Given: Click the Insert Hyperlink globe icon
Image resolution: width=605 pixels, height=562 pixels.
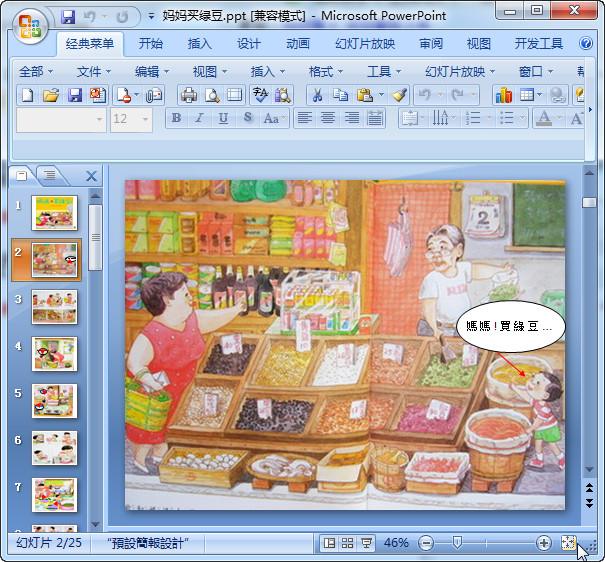Looking at the screenshot, I should (x=558, y=95).
